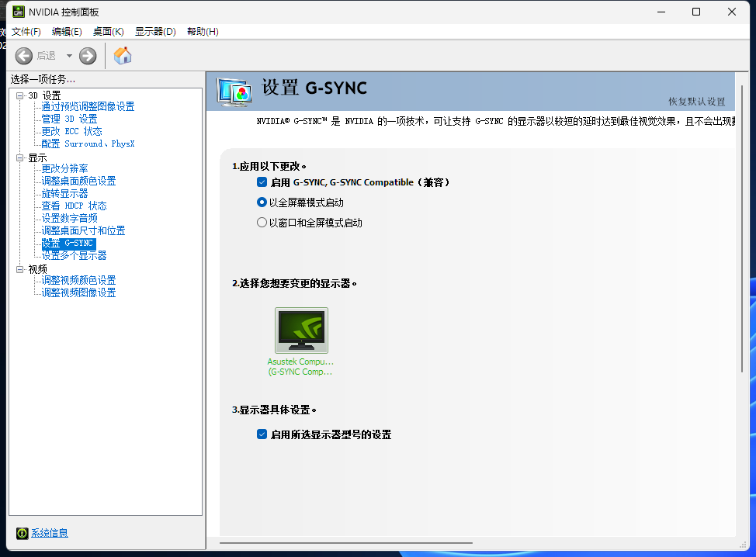Screen dimensions: 756x557
Task: Click the forward navigation arrow button
Action: tap(88, 56)
